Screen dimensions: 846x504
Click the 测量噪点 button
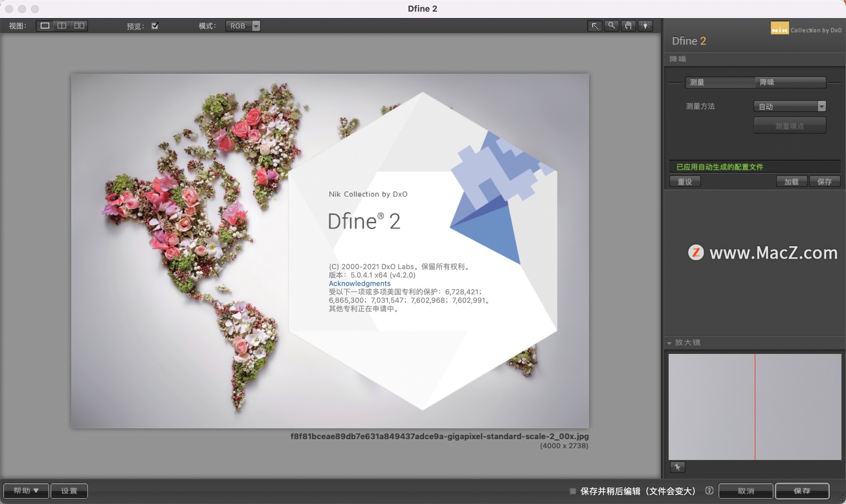click(x=790, y=126)
